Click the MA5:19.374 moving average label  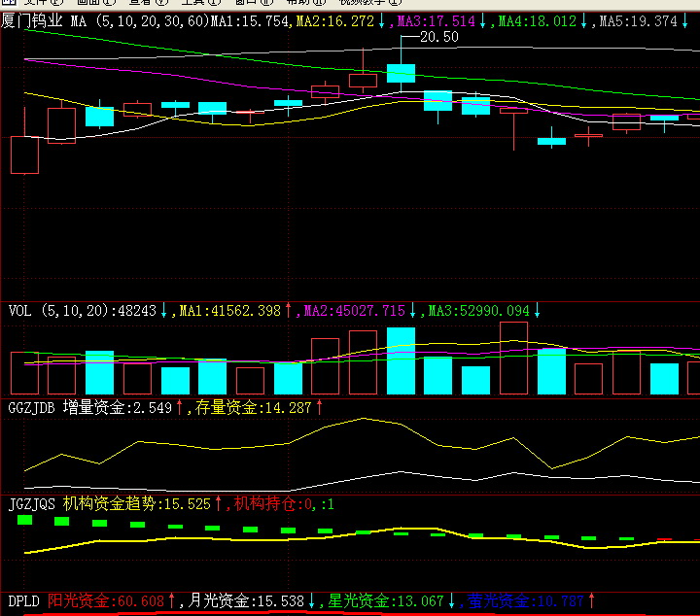[638, 20]
